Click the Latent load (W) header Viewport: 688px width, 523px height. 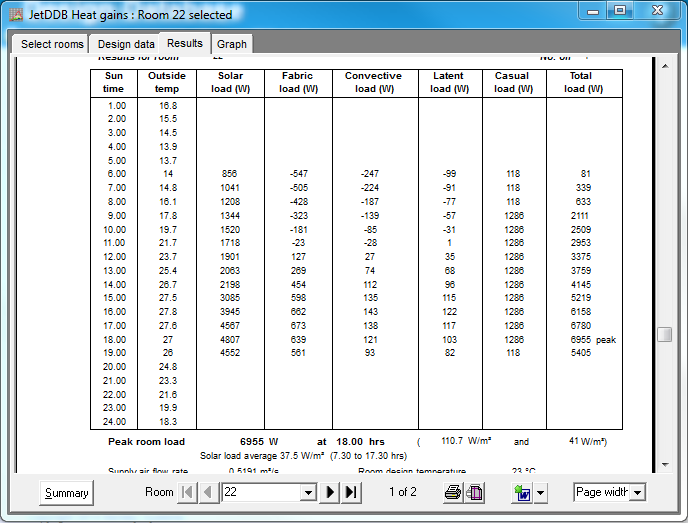pyautogui.click(x=449, y=82)
